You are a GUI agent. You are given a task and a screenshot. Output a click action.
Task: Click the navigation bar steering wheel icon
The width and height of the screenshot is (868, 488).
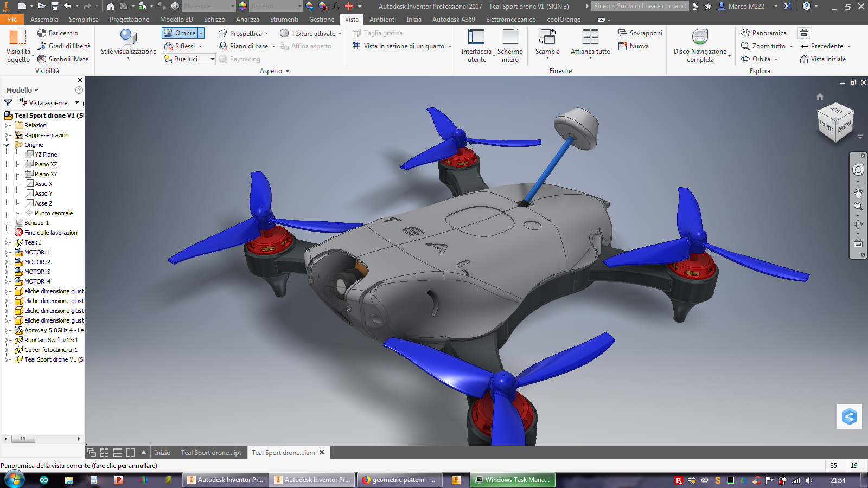click(x=858, y=170)
